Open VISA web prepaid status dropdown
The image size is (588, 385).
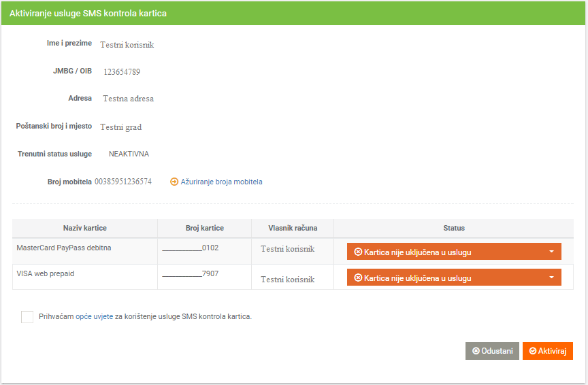click(x=453, y=278)
